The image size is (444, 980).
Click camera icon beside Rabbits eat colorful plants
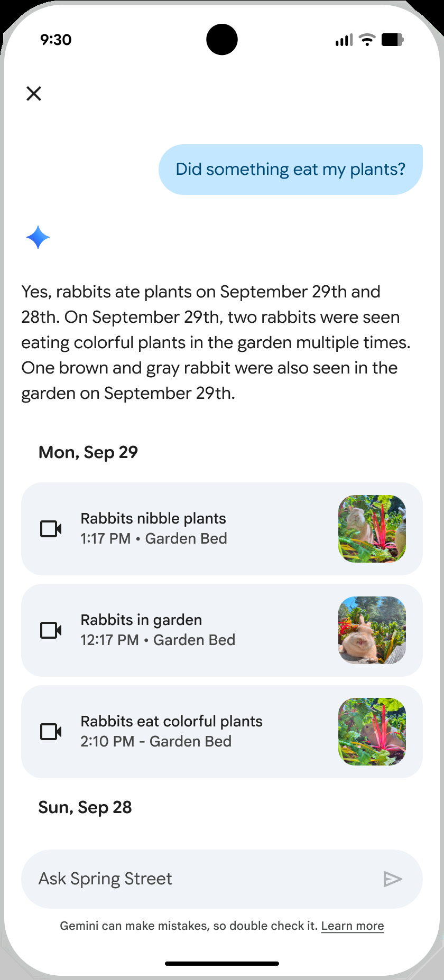pyautogui.click(x=51, y=731)
